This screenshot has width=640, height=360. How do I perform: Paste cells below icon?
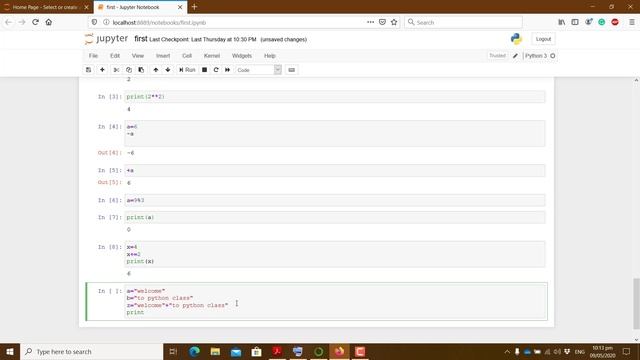(141, 70)
